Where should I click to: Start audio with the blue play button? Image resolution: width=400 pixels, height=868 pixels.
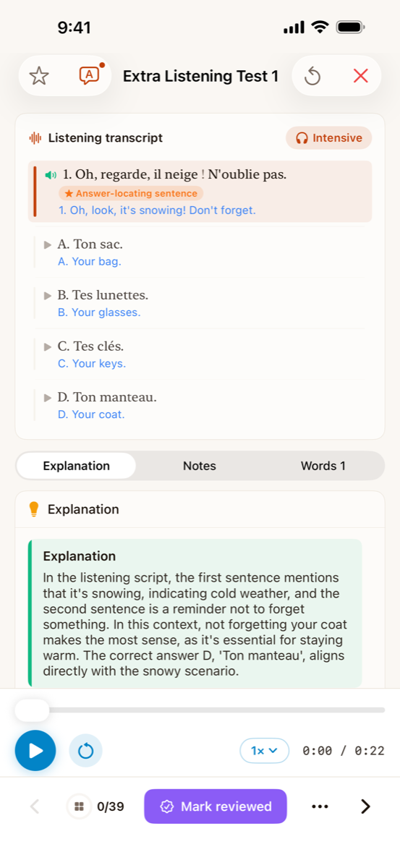click(x=35, y=751)
